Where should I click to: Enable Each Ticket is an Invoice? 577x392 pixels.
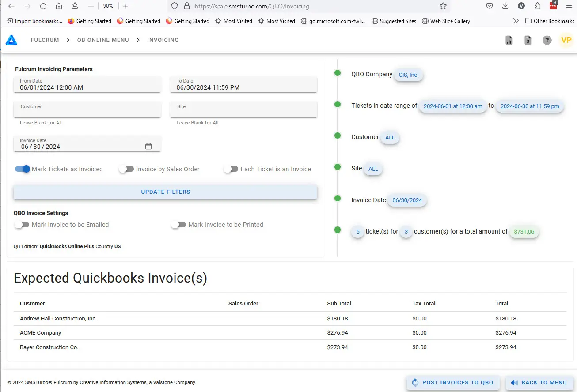(231, 169)
